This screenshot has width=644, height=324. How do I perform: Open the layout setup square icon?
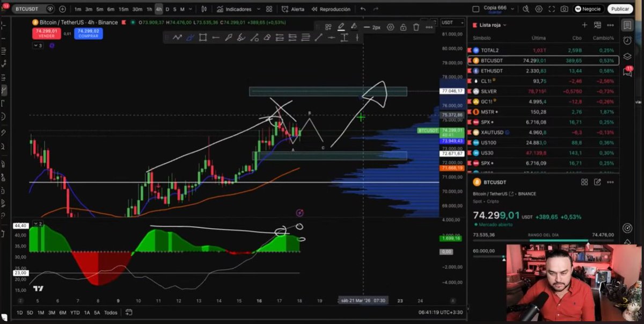(475, 9)
